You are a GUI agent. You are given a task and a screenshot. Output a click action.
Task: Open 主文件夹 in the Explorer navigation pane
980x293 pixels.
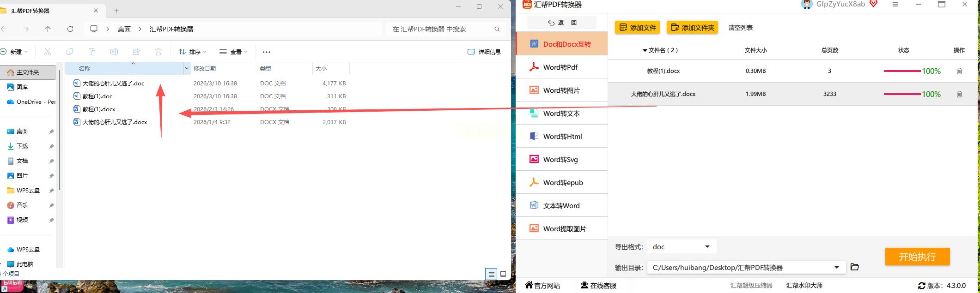(28, 72)
